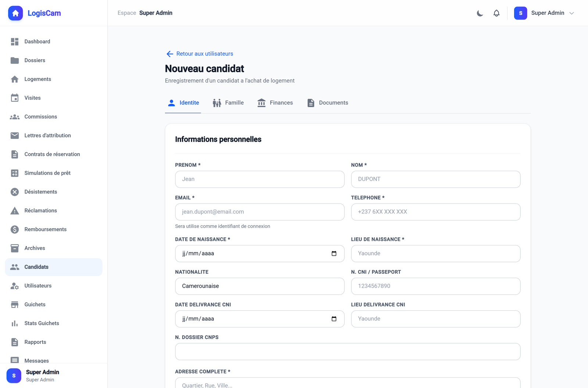This screenshot has height=388, width=588.
Task: Open date picker for Date de naissance
Action: (334, 254)
